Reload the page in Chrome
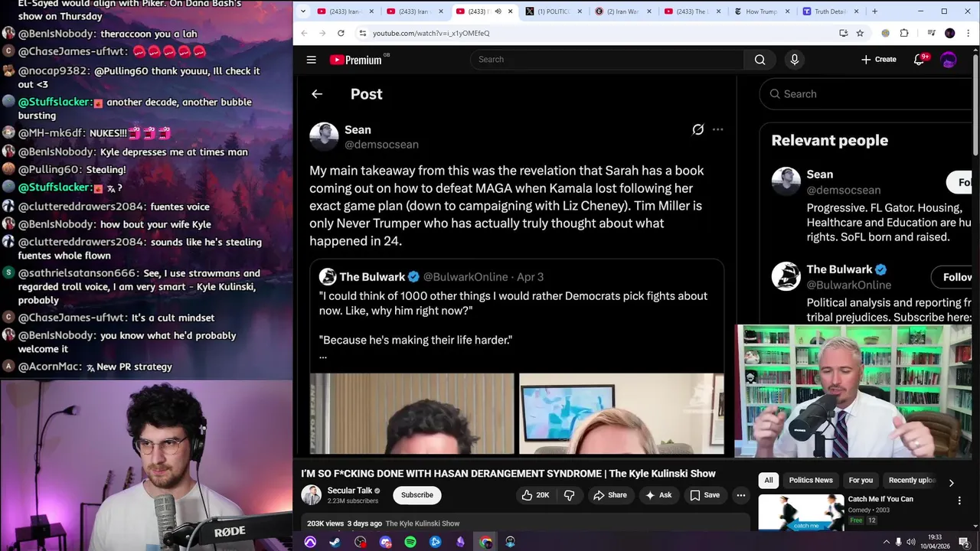The height and width of the screenshot is (551, 980). (x=341, y=33)
